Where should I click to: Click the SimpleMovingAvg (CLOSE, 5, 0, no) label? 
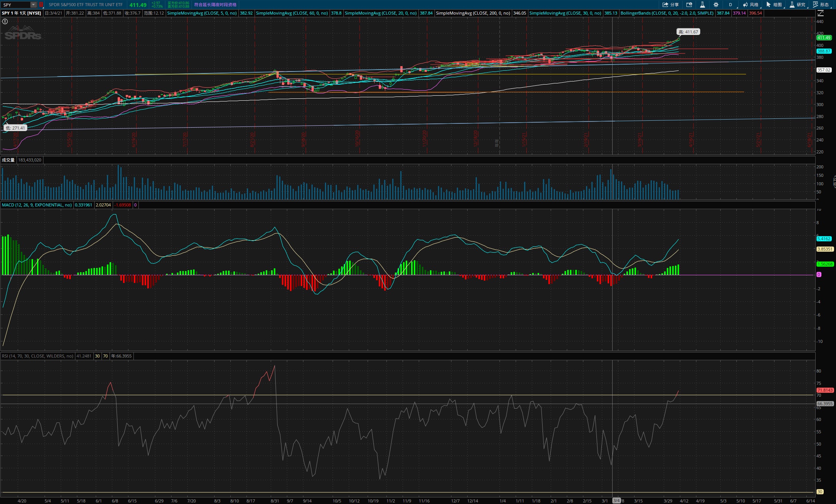pyautogui.click(x=202, y=13)
